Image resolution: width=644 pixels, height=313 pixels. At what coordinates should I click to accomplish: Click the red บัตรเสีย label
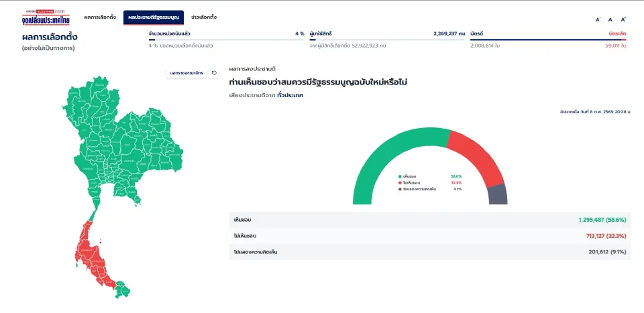[617, 34]
